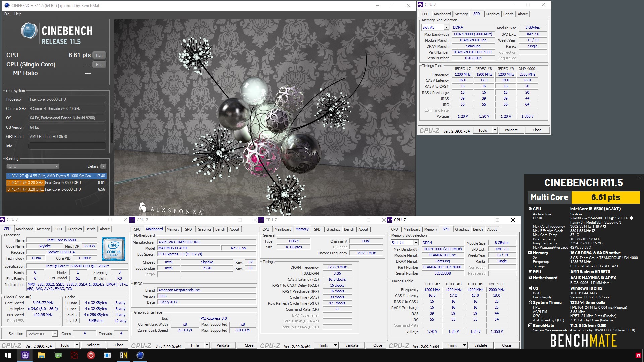Image resolution: width=644 pixels, height=362 pixels.
Task: Switch to BenchMate via BM taskbar icon
Action: click(x=124, y=355)
